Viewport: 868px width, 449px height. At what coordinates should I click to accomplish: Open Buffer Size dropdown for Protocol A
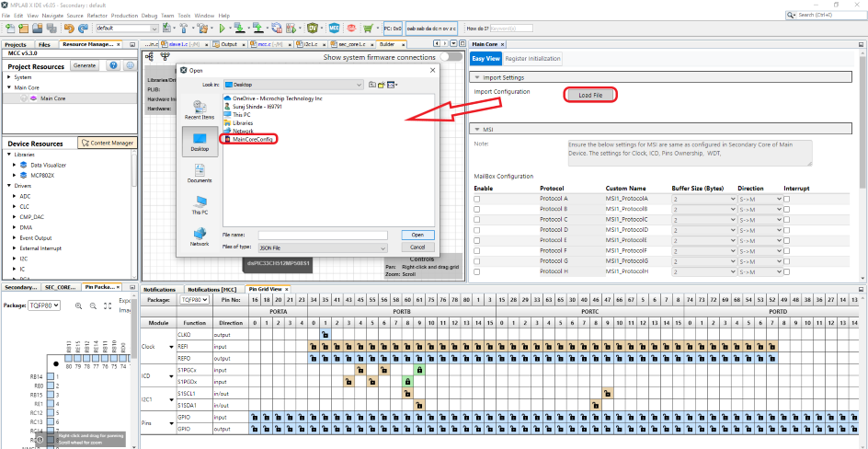(704, 199)
